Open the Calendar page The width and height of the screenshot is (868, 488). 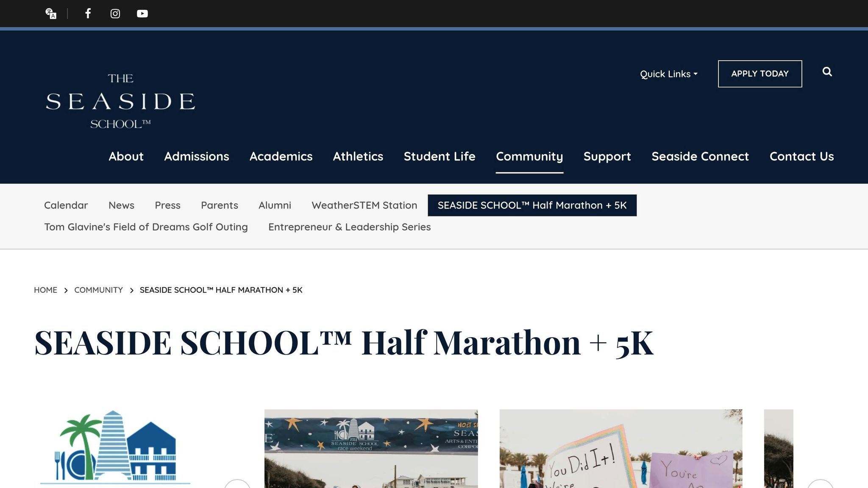click(66, 205)
